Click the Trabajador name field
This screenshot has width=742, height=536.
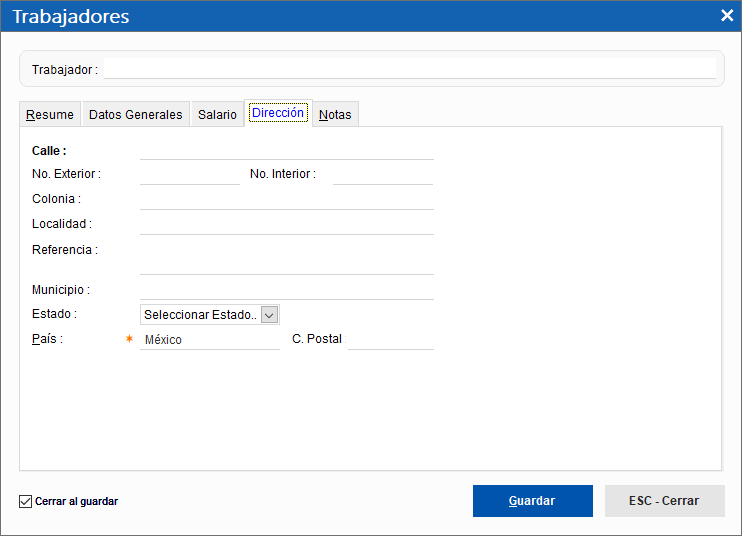point(410,69)
